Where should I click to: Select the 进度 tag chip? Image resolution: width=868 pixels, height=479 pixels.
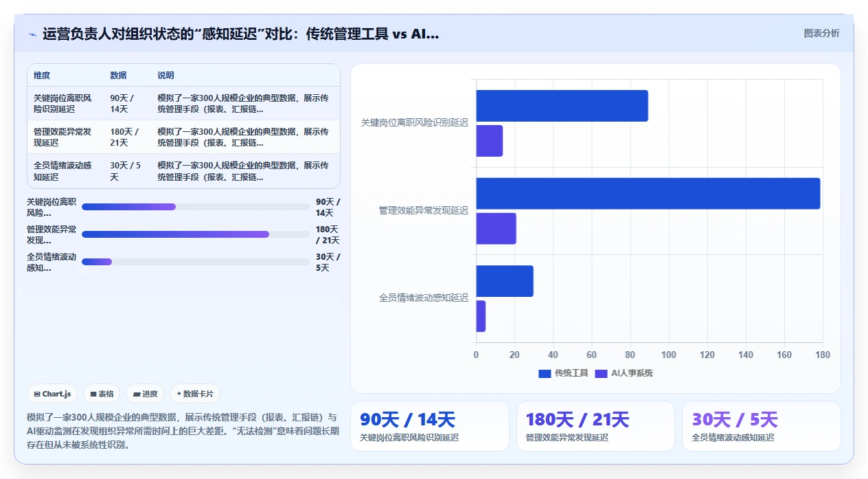tap(146, 394)
